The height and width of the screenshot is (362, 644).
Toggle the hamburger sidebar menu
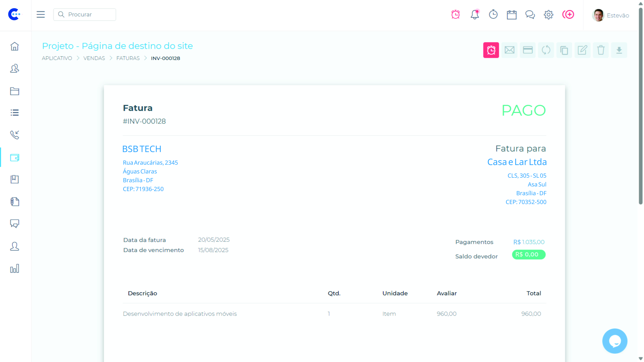click(41, 14)
